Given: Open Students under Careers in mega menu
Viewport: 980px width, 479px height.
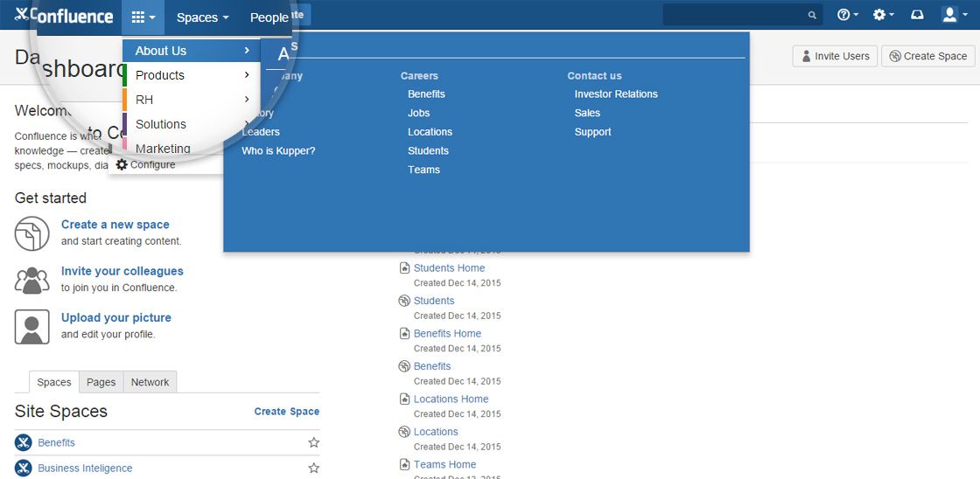Looking at the screenshot, I should coord(428,150).
